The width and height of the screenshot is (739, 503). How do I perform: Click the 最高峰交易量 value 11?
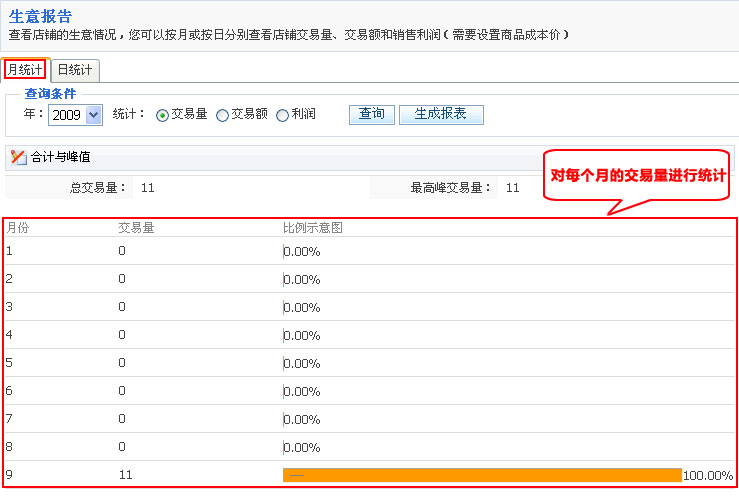coord(512,188)
